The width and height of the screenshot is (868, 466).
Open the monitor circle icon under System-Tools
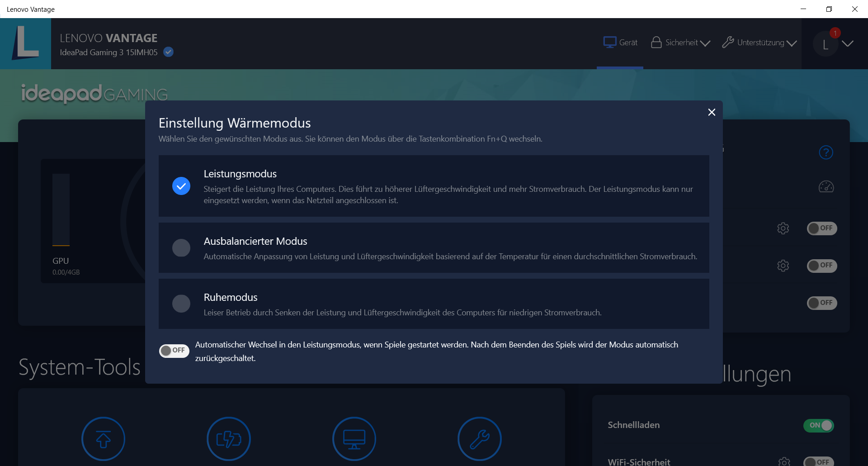(354, 439)
